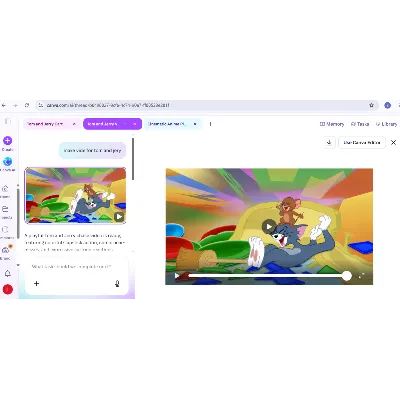The image size is (400, 400).
Task: Click the browser back arrow
Action: click(4, 105)
